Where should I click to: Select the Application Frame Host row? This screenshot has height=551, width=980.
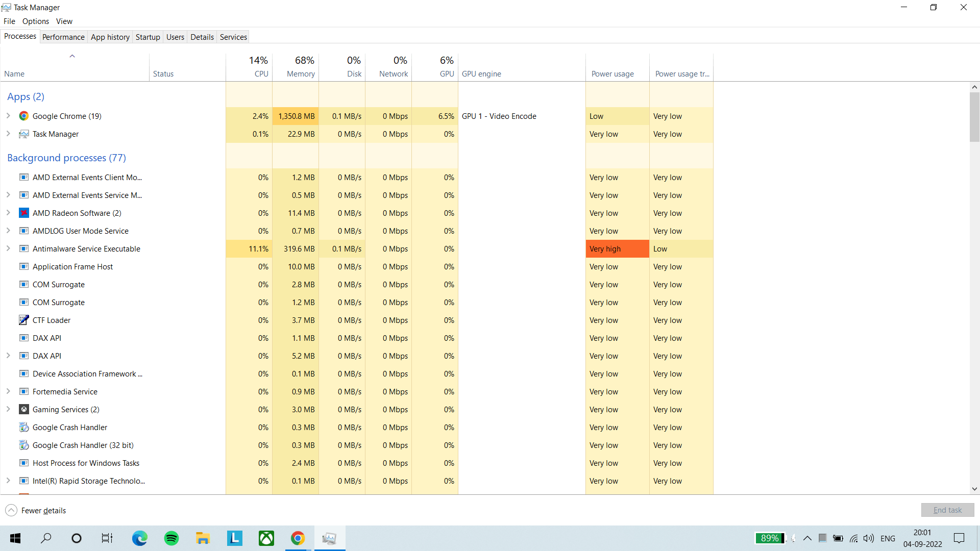coord(73,267)
